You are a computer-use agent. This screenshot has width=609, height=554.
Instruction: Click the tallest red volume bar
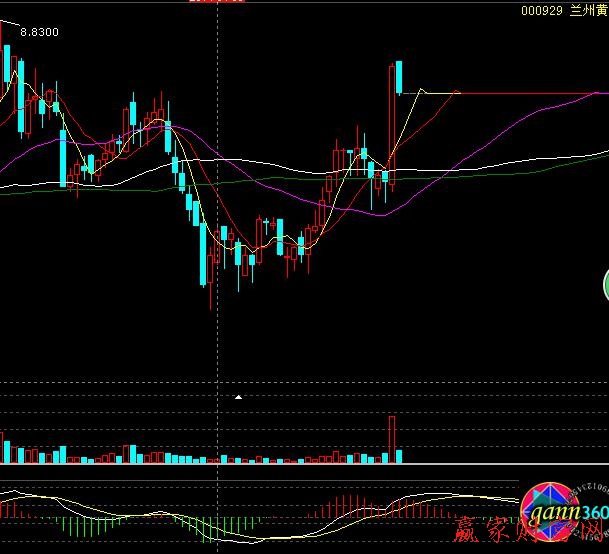click(392, 438)
